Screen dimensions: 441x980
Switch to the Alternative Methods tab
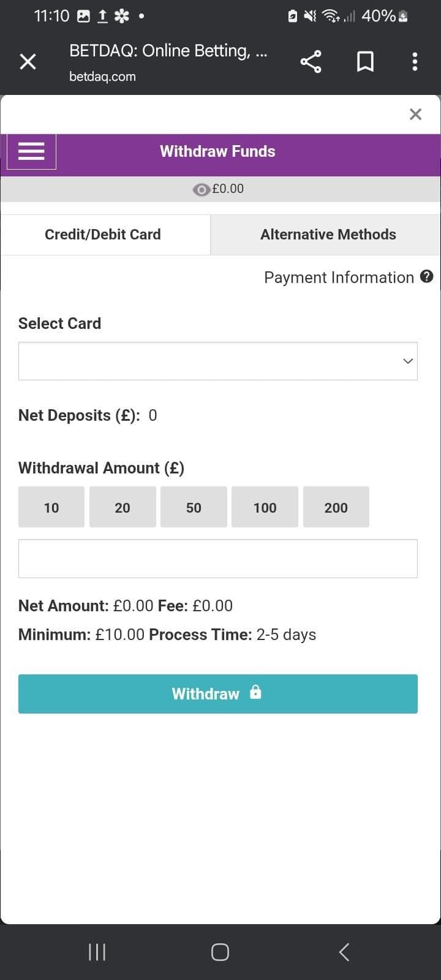coord(328,234)
